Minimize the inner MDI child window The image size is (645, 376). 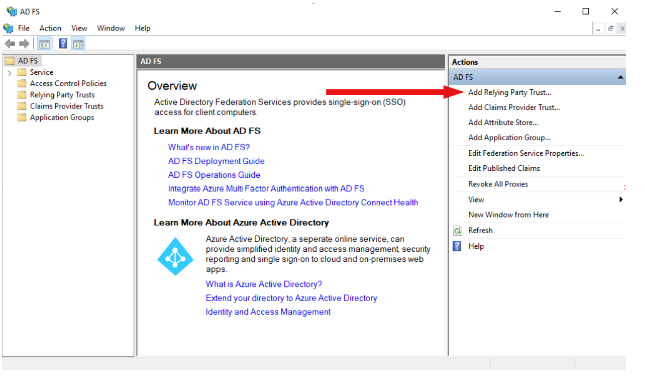coord(599,29)
